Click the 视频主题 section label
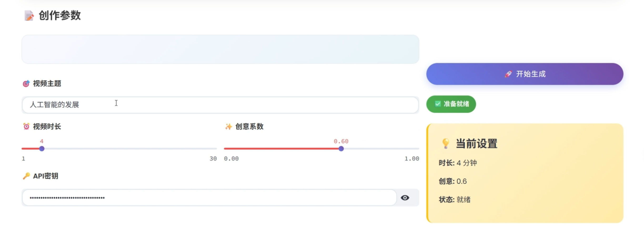Screen dimensions: 644x245 [x=47, y=84]
